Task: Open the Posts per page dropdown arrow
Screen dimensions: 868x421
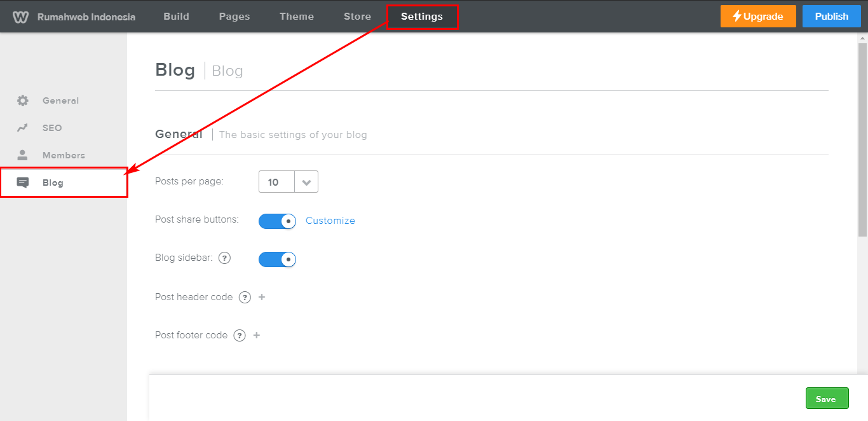Action: coord(306,182)
